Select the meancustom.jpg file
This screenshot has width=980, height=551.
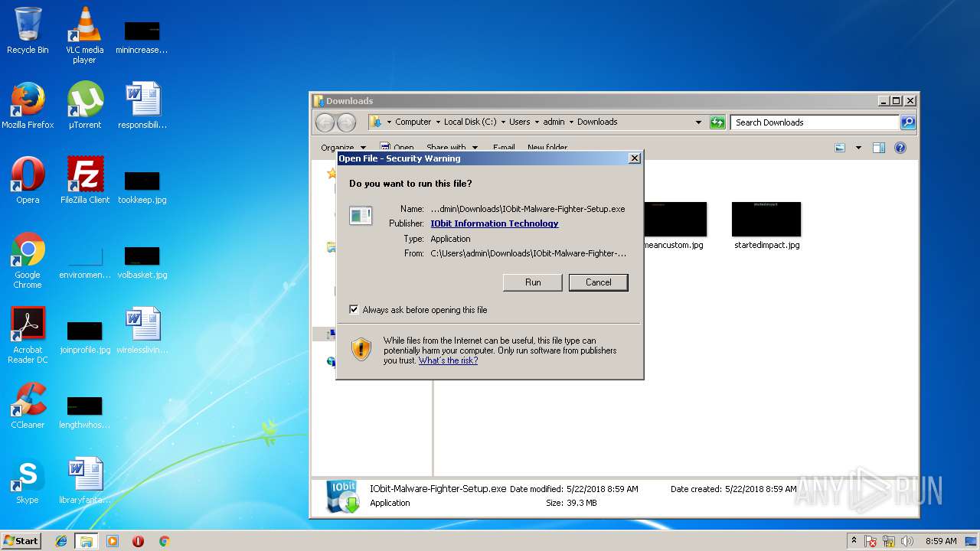(x=674, y=226)
